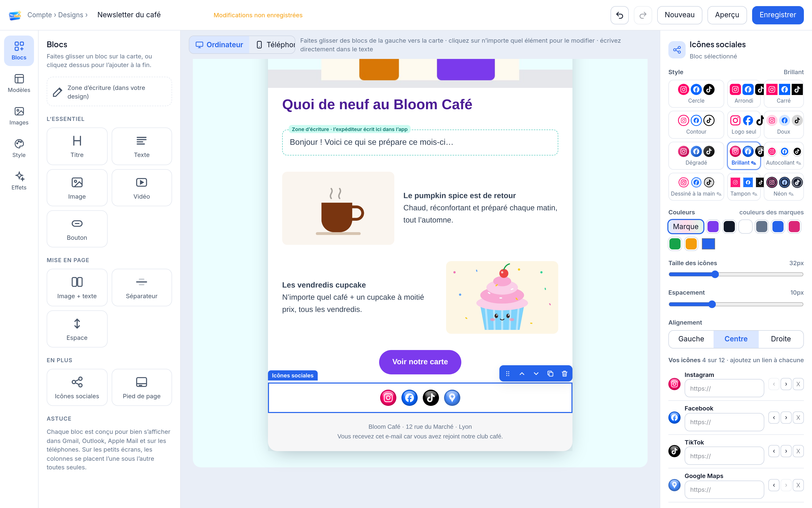
Task: Set alignment to Gauche
Action: click(x=691, y=339)
